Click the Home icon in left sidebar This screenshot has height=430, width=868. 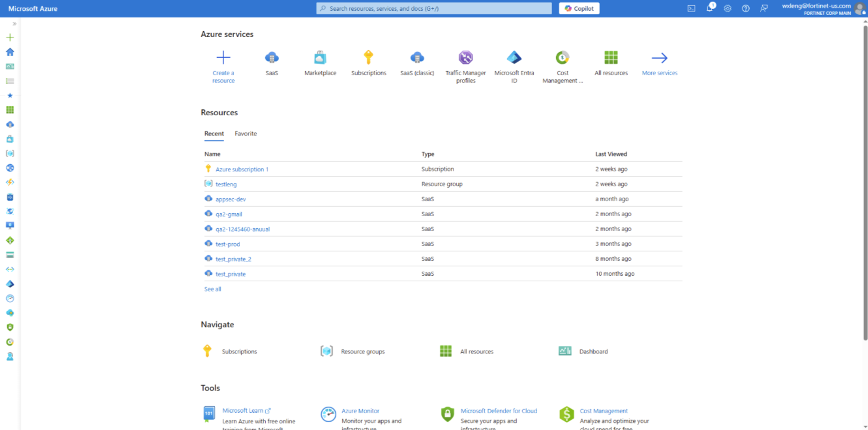10,52
